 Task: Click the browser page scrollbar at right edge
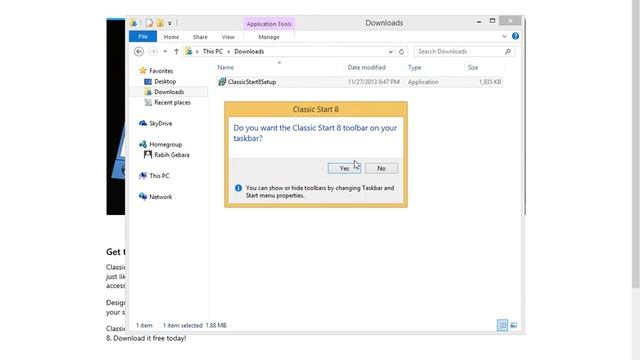[x=636, y=143]
